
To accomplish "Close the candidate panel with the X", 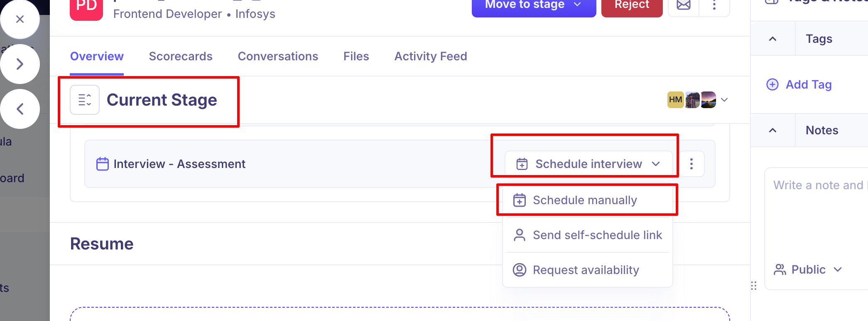I will pos(20,19).
